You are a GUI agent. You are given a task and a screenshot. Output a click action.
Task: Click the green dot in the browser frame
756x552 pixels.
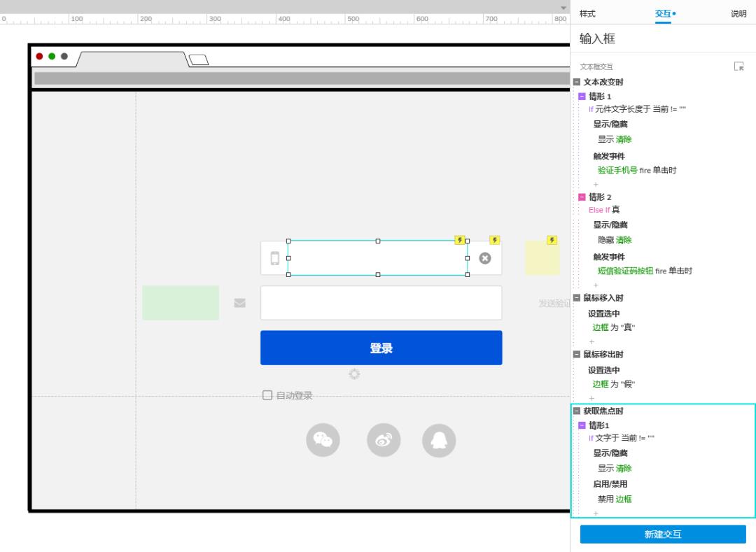pos(52,57)
